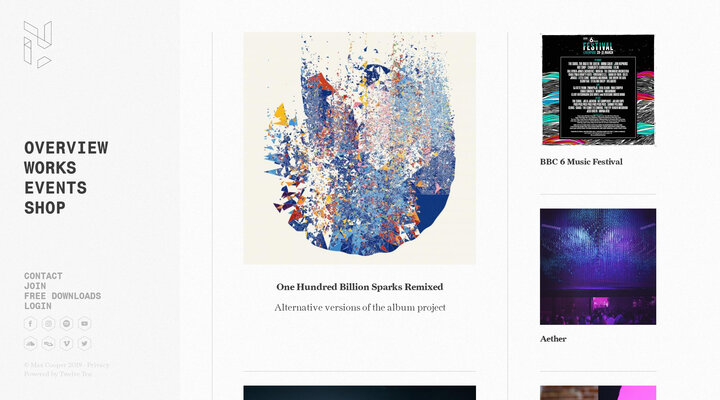Image resolution: width=720 pixels, height=400 pixels.
Task: Click the CONTACT link
Action: [x=43, y=276]
